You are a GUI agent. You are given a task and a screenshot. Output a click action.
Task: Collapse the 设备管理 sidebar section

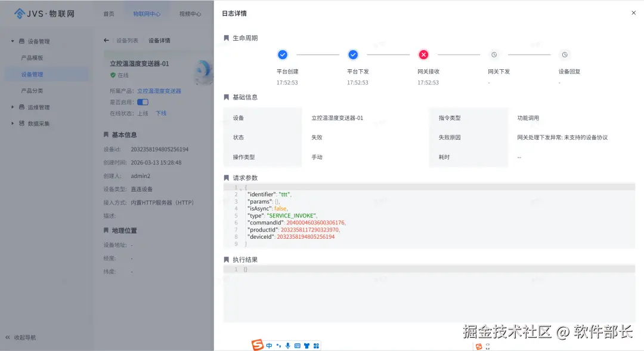coord(13,41)
